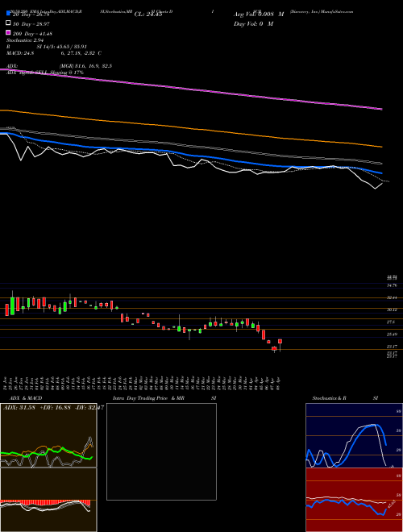Open the red RSI chart panel
Screen dimensions: 403x532
(x=354, y=500)
